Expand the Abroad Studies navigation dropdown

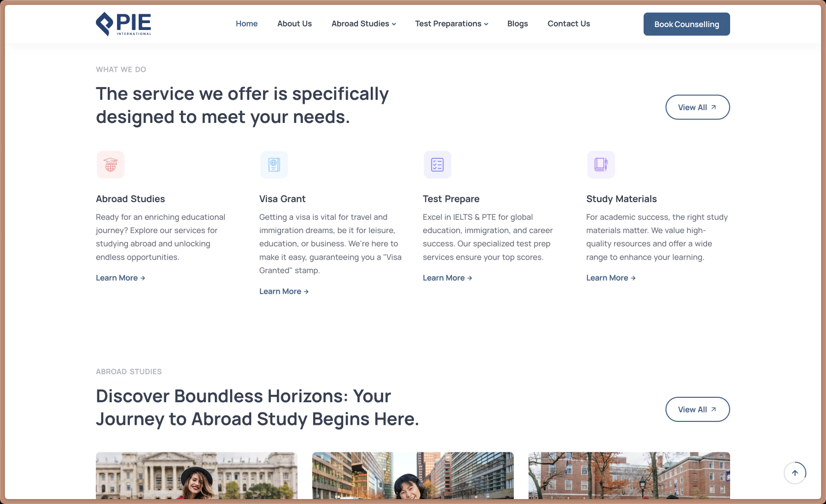coord(363,24)
